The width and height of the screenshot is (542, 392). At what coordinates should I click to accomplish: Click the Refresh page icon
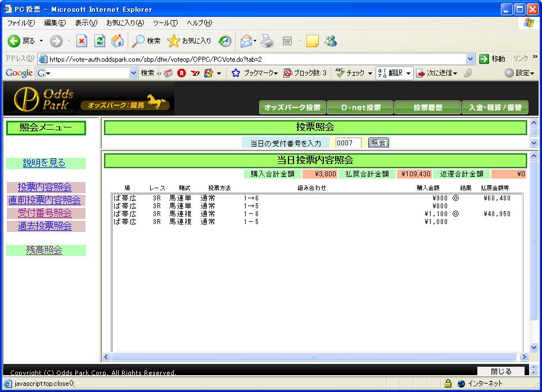click(100, 41)
